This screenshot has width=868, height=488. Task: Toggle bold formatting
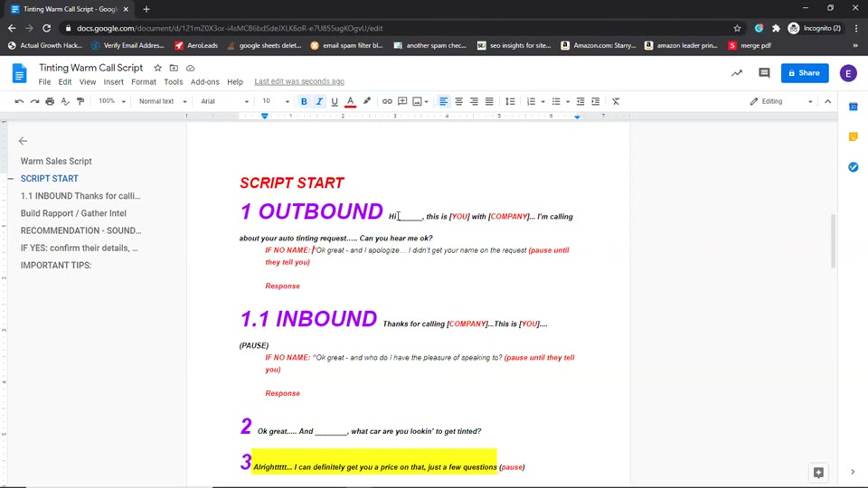(304, 101)
